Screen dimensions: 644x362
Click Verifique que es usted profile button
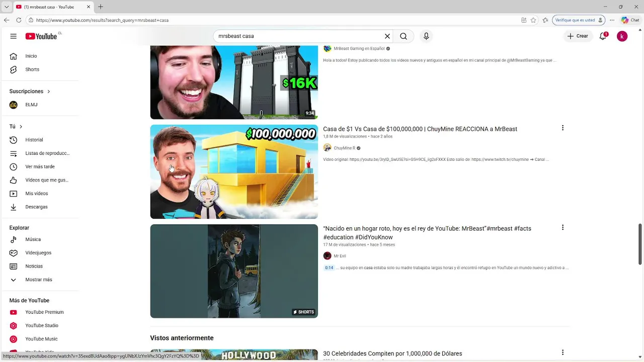tap(579, 20)
